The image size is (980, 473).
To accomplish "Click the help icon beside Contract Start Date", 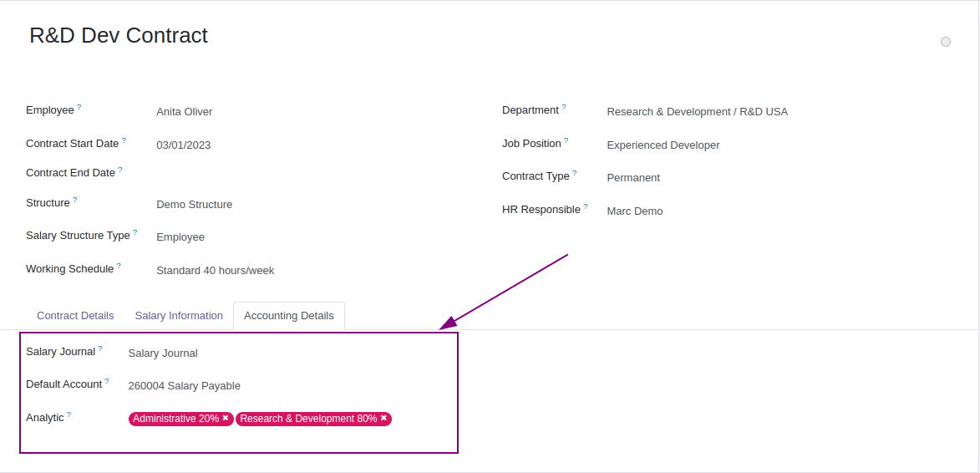I will (x=124, y=140).
